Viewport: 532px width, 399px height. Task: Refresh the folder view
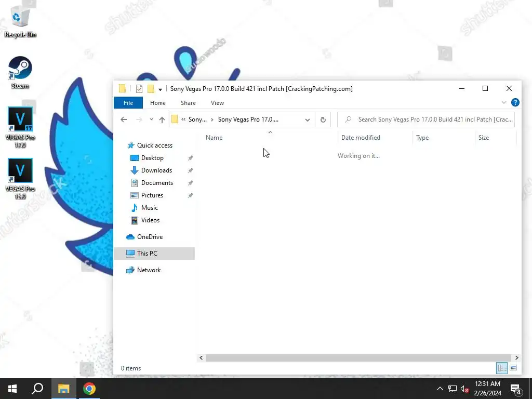pyautogui.click(x=323, y=120)
